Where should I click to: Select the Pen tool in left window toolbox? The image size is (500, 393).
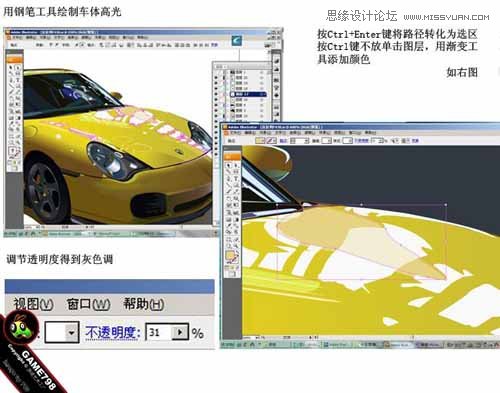click(x=11, y=80)
